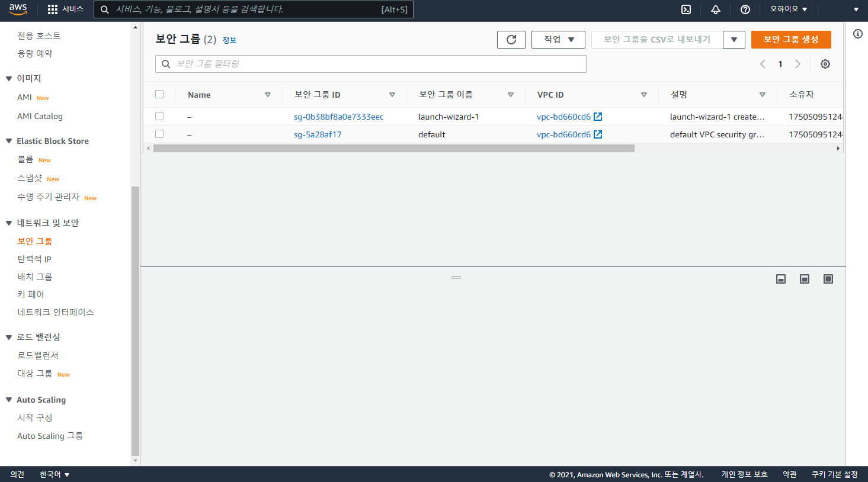Go to the previous page arrow
The width and height of the screenshot is (868, 482).
click(x=763, y=64)
